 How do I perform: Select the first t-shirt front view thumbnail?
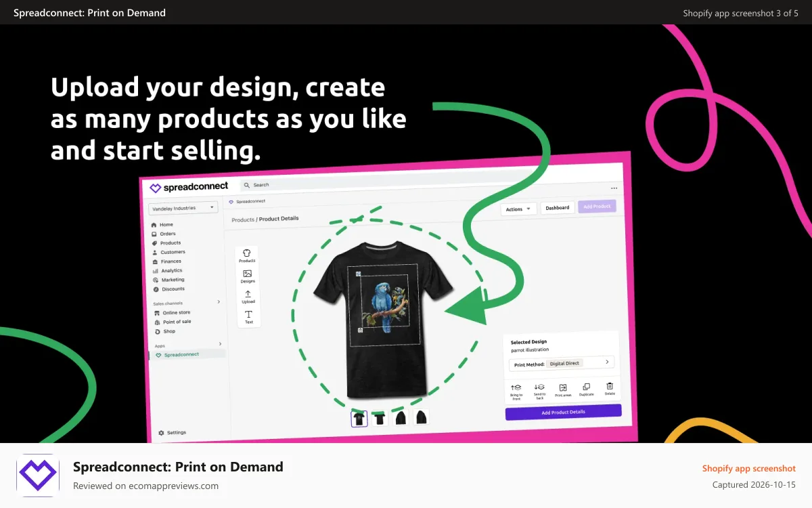tap(359, 418)
